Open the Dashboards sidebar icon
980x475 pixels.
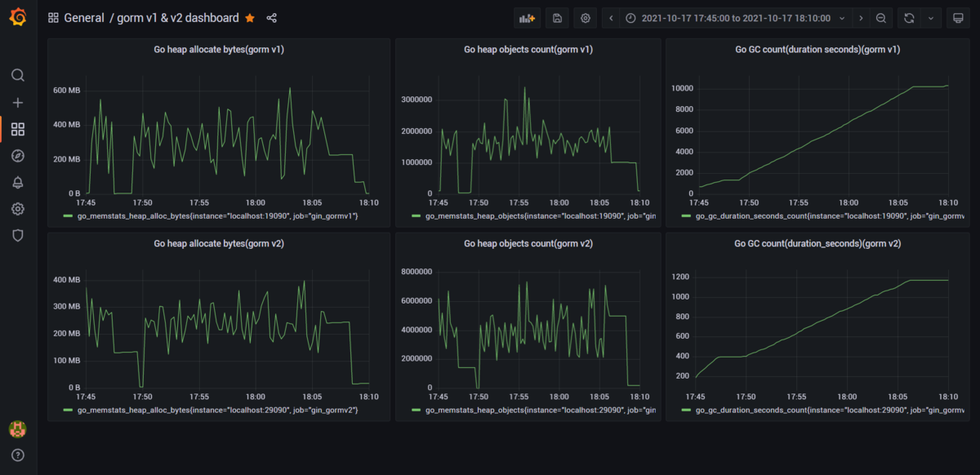[x=18, y=129]
